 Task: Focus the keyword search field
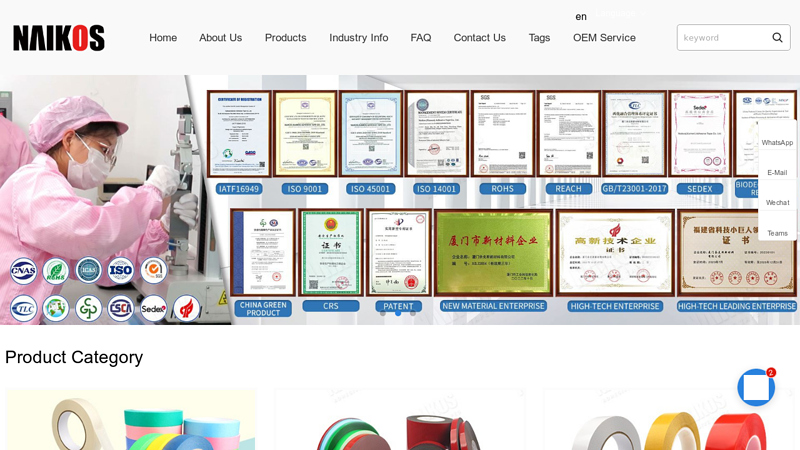pos(724,37)
